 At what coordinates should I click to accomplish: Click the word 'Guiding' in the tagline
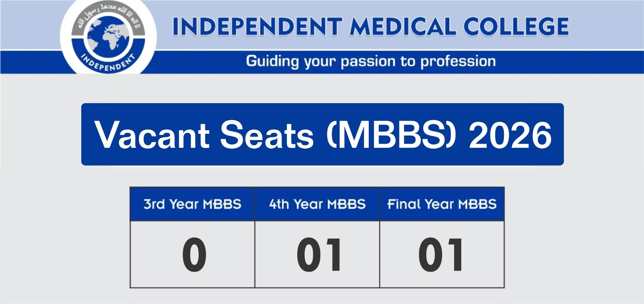tap(272, 61)
